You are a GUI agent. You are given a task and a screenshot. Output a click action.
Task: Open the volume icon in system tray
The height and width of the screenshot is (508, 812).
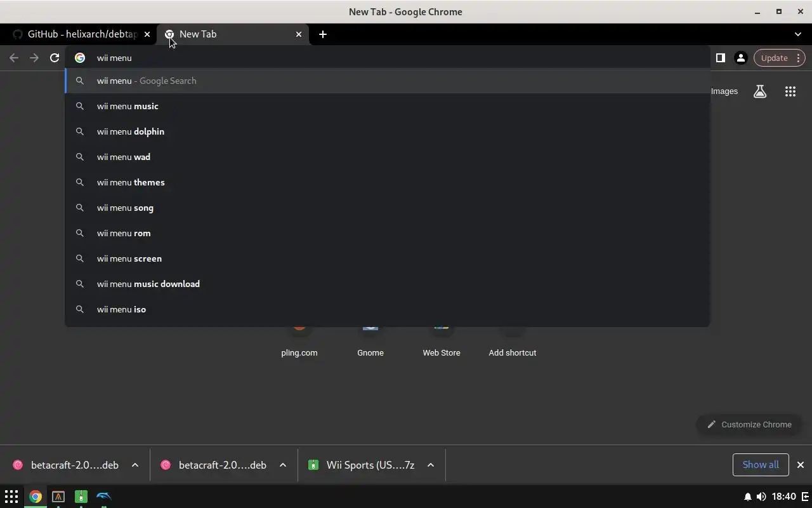761,497
